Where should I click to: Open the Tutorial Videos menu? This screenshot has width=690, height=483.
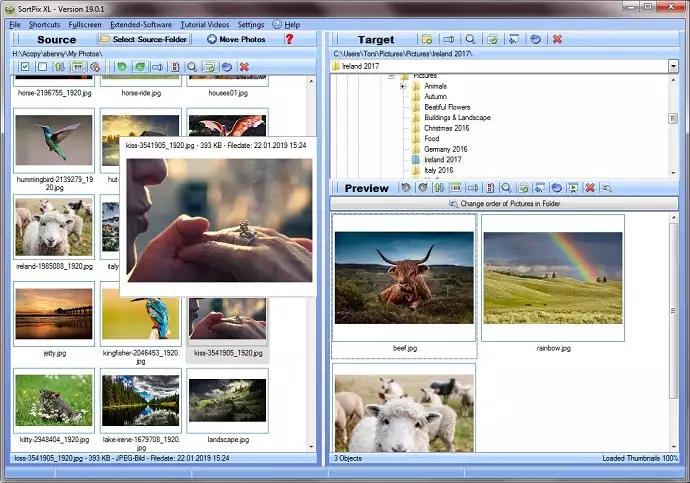(204, 24)
